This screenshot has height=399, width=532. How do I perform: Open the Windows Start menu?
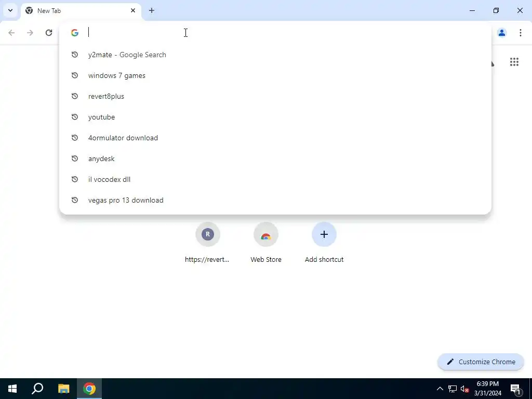click(12, 389)
